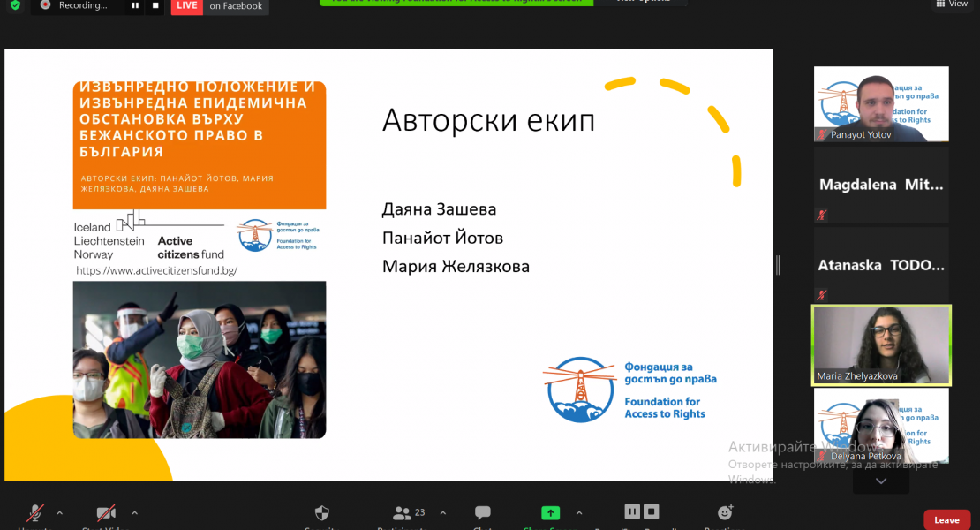Screen dimensions: 980x530
Task: Click the 'Авторски екип' slide heading
Action: [488, 121]
